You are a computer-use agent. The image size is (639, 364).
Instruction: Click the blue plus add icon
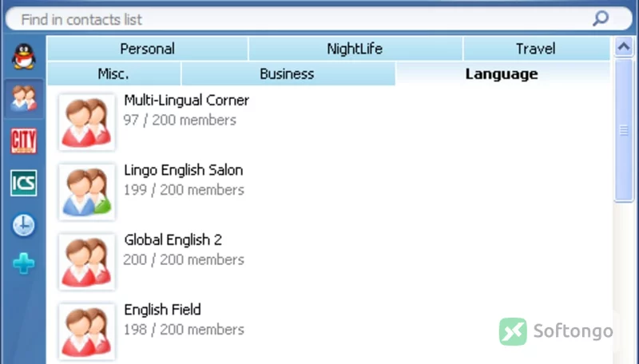(24, 263)
